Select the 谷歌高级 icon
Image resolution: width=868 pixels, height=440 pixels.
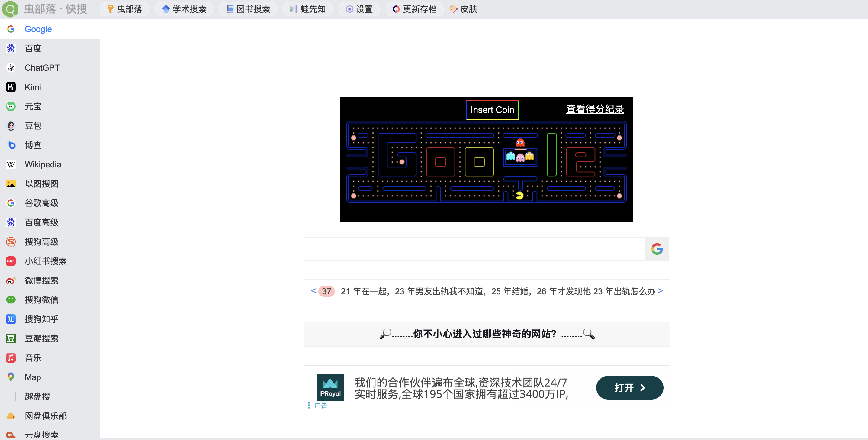11,203
